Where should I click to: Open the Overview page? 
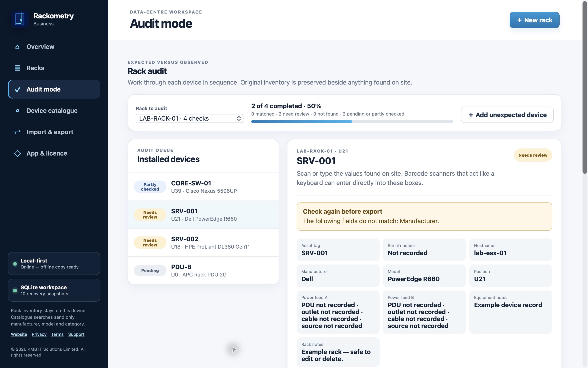coord(54,47)
